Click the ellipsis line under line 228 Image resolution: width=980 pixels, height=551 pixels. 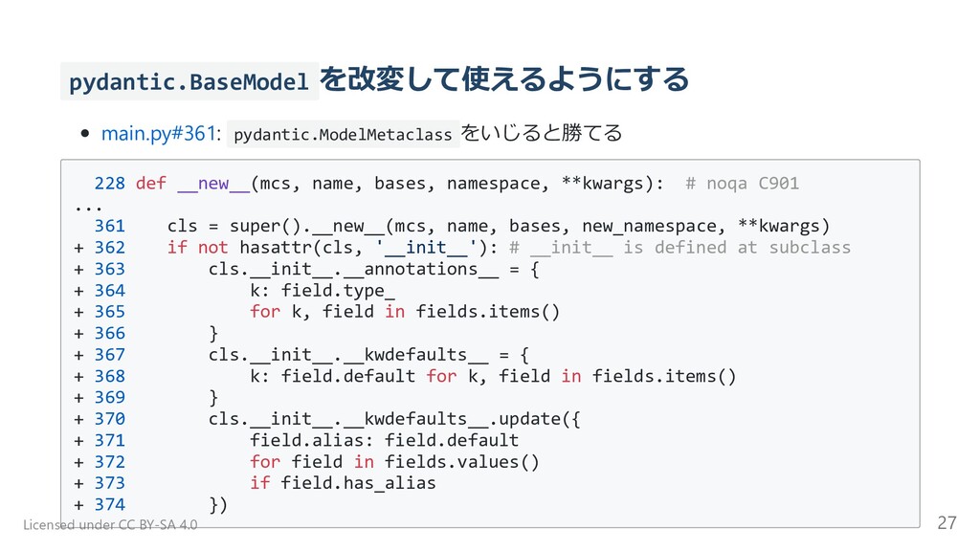pyautogui.click(x=88, y=207)
